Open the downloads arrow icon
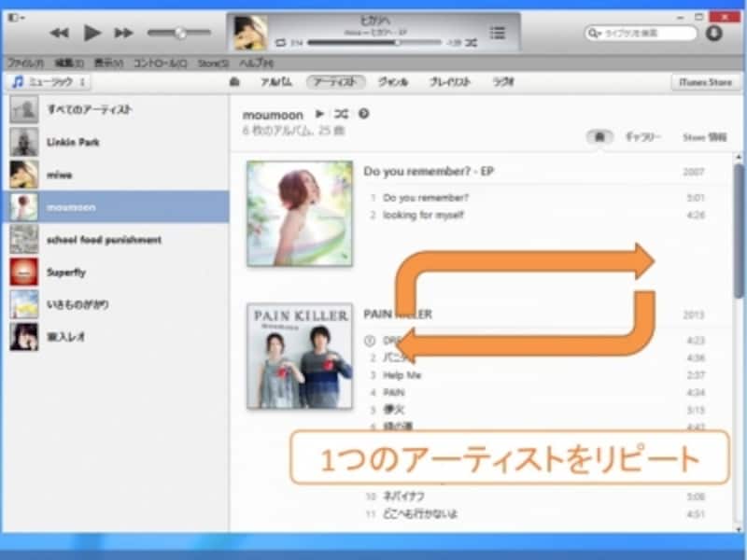The height and width of the screenshot is (560, 747). pyautogui.click(x=713, y=33)
